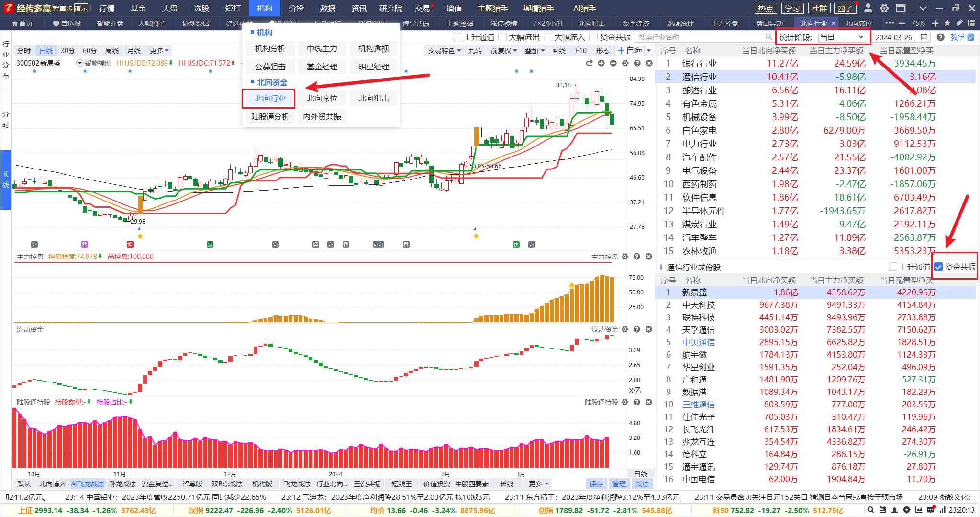This screenshot has height=517, width=980.
Task: Zoom out using the minus next to 75%
Action: point(902,23)
